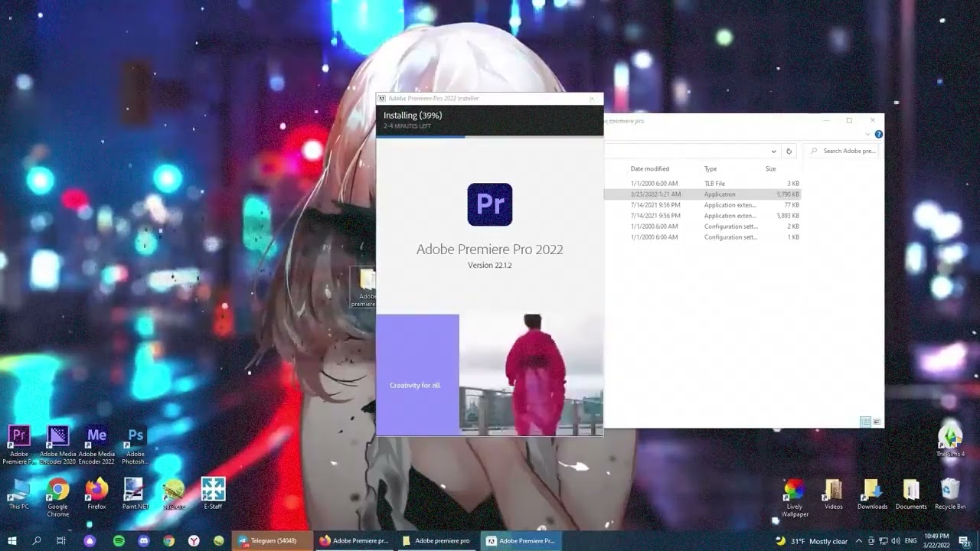Click 'Installing (39%)' status text
The height and width of the screenshot is (551, 980).
coord(413,116)
